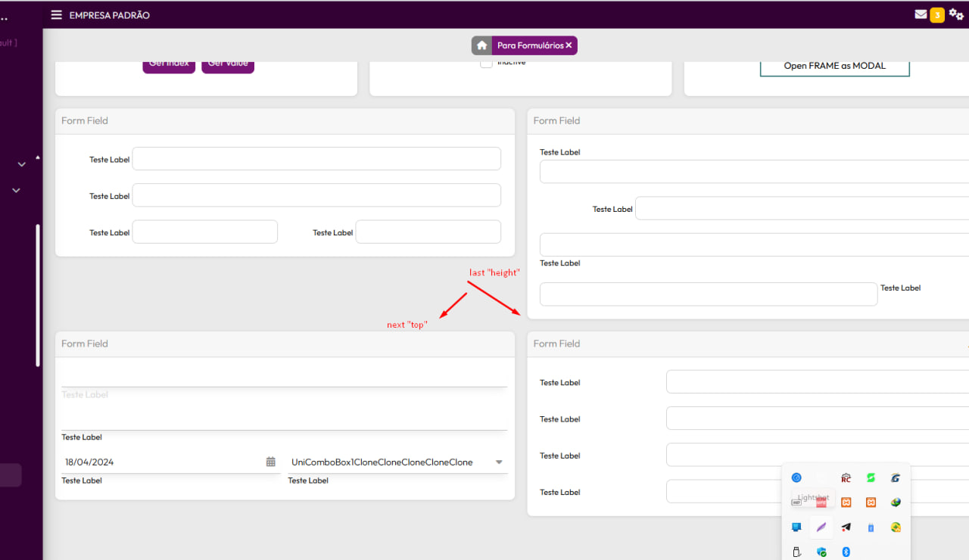The width and height of the screenshot is (969, 560).
Task: Click the Get Value button
Action: click(228, 65)
